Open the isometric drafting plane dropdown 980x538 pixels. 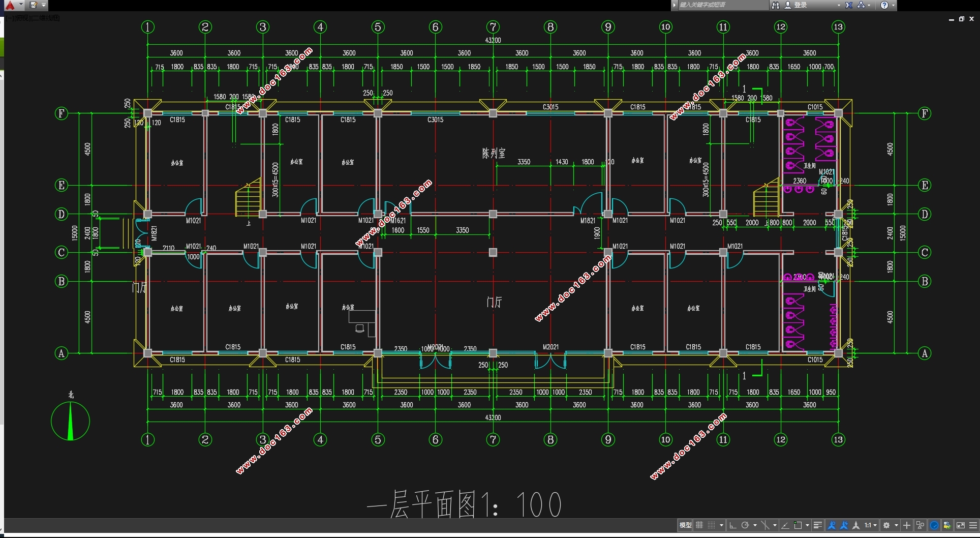point(775,525)
